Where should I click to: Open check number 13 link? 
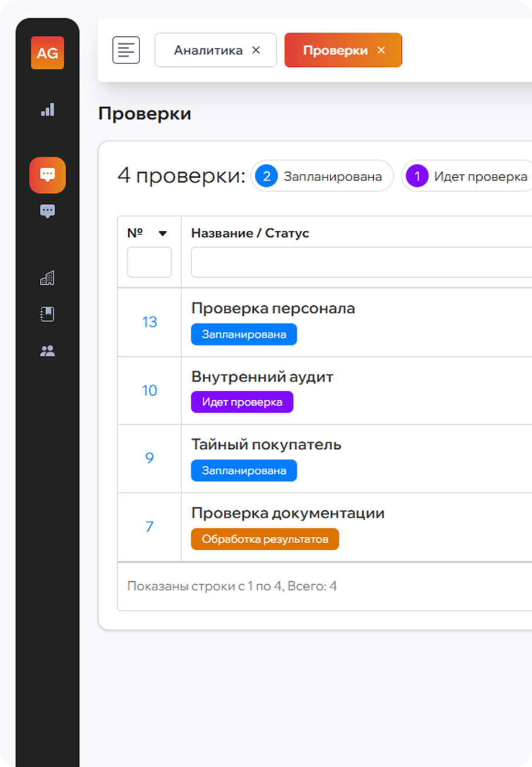[149, 322]
